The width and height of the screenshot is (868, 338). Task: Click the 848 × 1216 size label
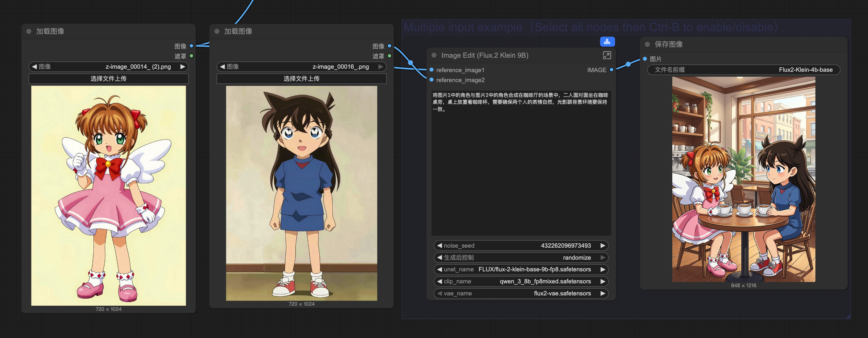coord(744,285)
